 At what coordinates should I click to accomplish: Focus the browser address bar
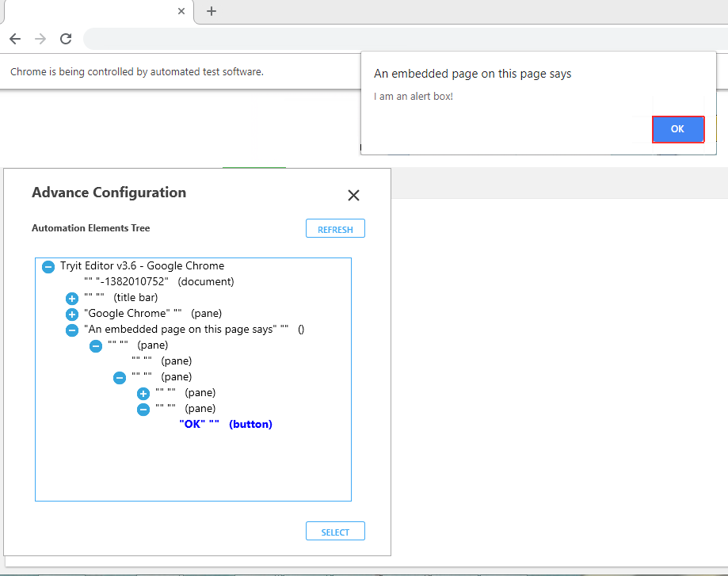396,39
